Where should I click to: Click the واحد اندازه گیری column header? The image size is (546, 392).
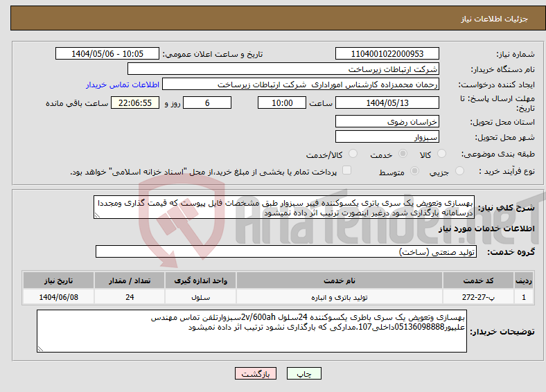point(200,280)
